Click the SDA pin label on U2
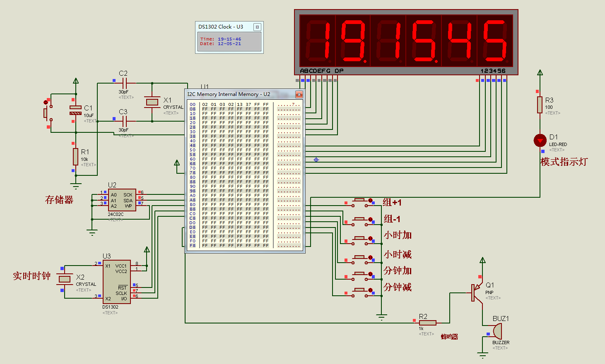The height and width of the screenshot is (364, 605). 128,201
